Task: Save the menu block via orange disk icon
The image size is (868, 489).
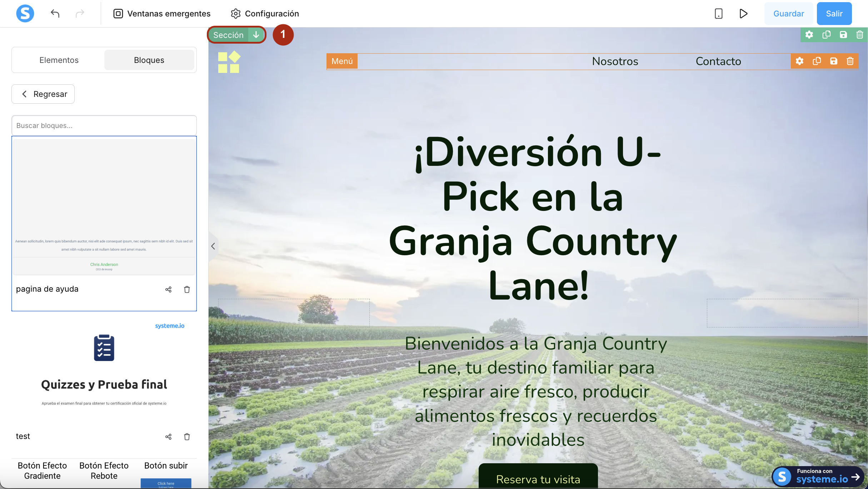Action: point(833,61)
